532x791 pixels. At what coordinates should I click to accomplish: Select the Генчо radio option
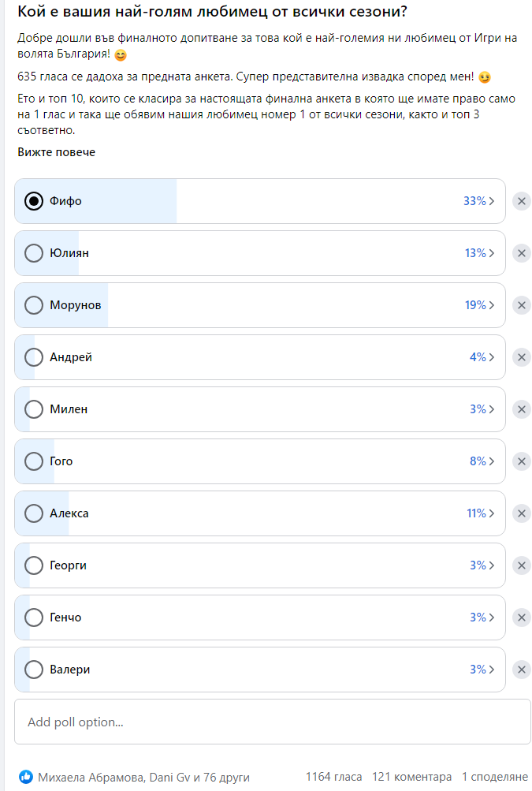pos(34,618)
